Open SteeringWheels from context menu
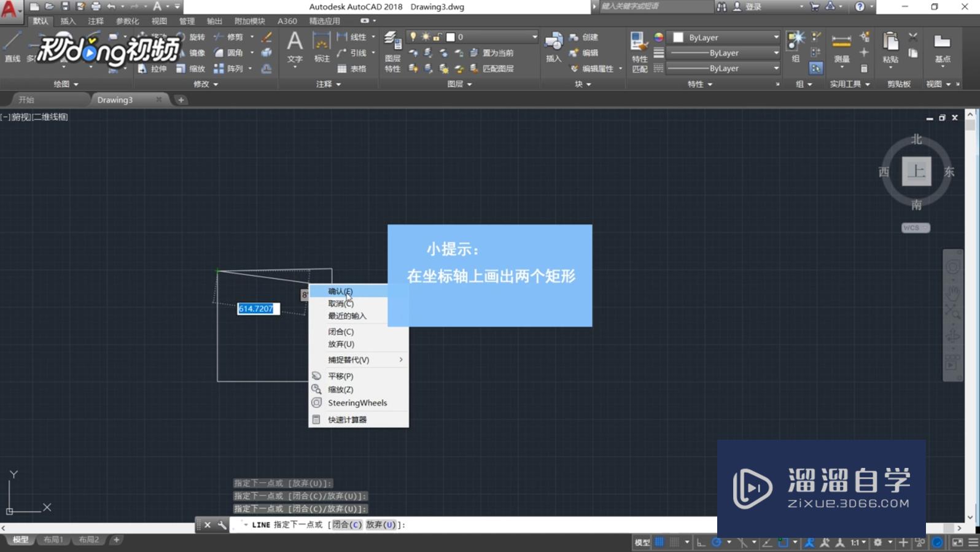980x552 pixels. 359,403
